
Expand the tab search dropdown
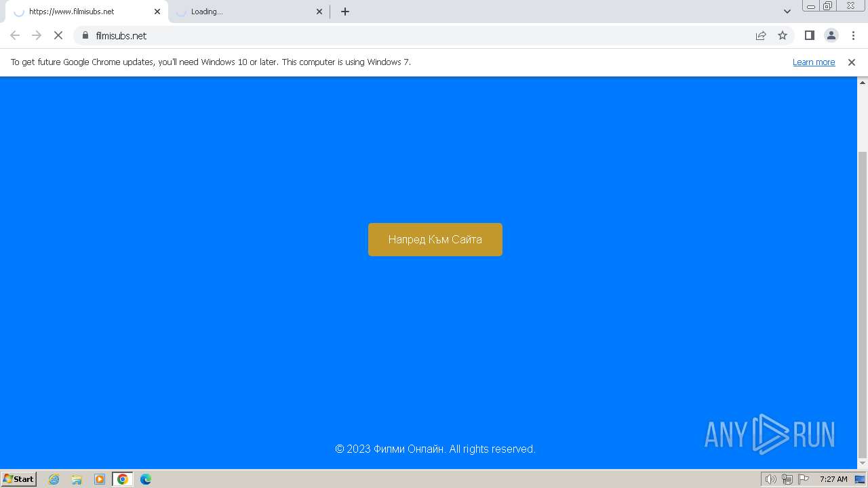coord(787,12)
